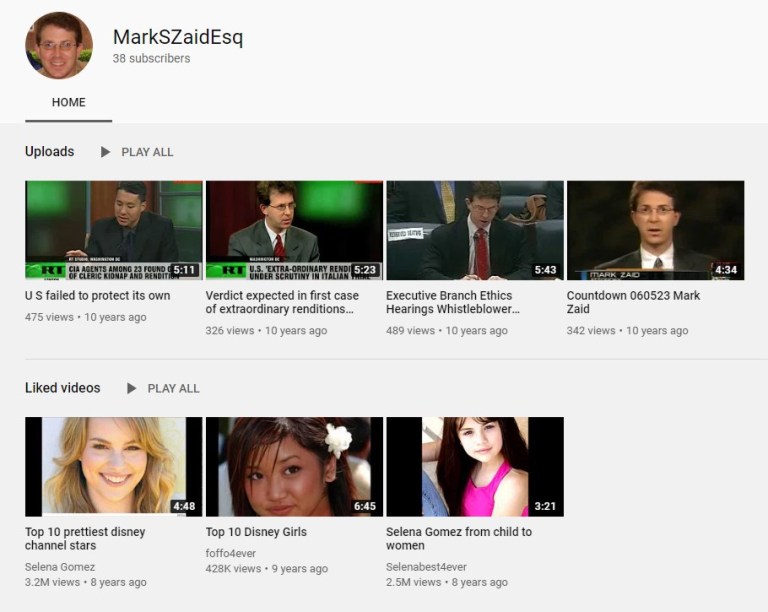This screenshot has height=612, width=768.
Task: Play all Liked videos
Action: 163,388
